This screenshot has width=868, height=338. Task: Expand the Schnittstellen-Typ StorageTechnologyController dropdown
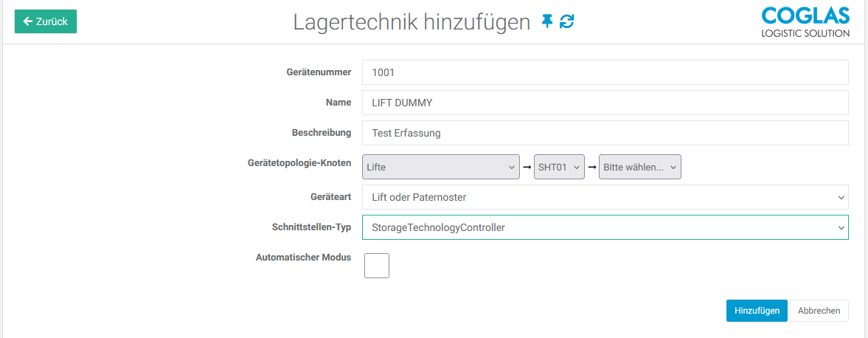tap(605, 227)
